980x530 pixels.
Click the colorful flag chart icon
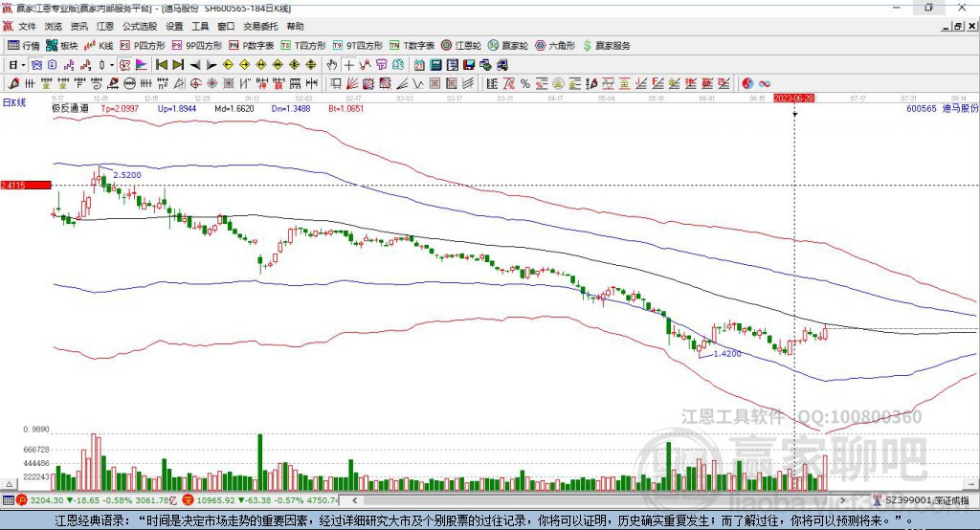[x=142, y=65]
